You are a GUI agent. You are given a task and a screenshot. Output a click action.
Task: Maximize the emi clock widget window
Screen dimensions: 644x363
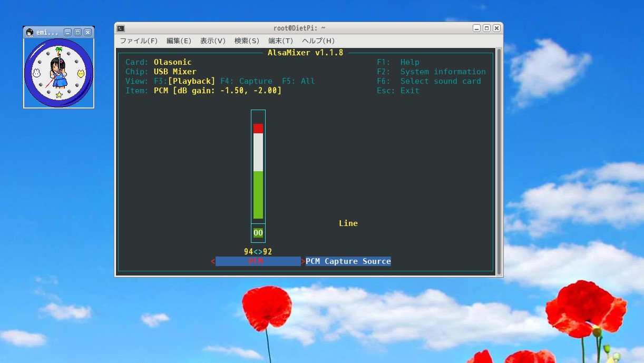77,33
